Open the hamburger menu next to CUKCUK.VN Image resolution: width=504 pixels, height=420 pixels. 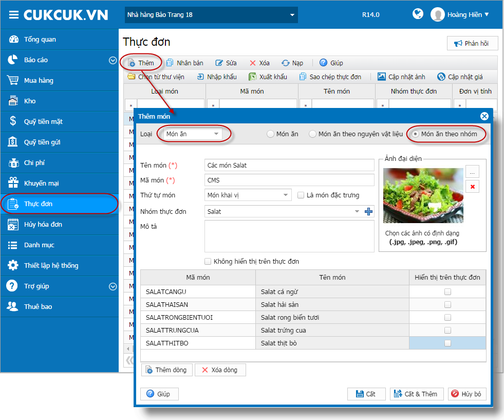[x=13, y=15]
